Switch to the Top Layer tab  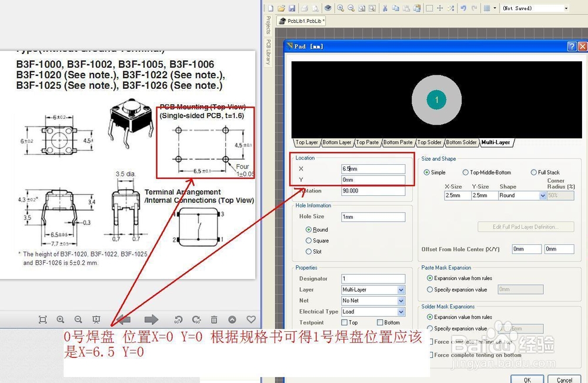[306, 142]
